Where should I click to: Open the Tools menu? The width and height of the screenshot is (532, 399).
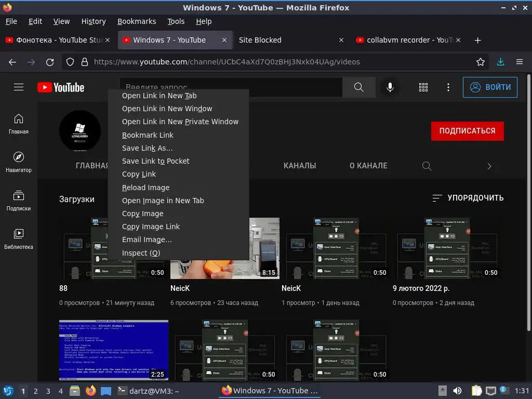176,21
